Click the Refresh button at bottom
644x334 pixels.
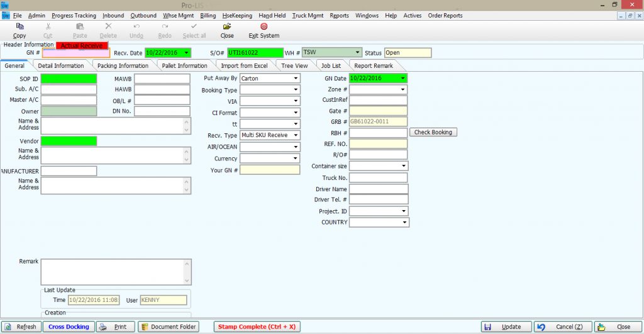21,327
